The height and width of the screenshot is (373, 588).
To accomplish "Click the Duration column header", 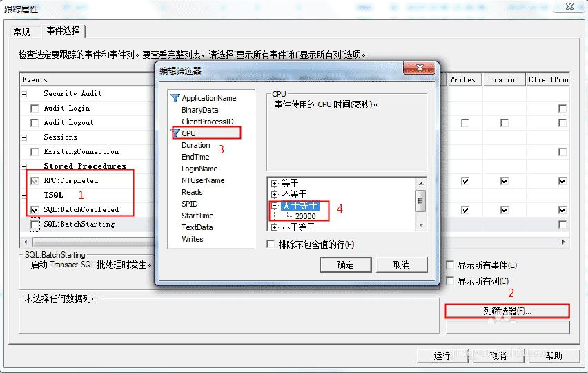I will (x=504, y=79).
